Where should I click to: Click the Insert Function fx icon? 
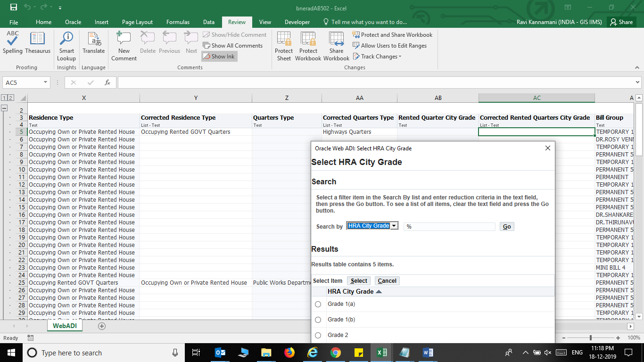coord(107,82)
